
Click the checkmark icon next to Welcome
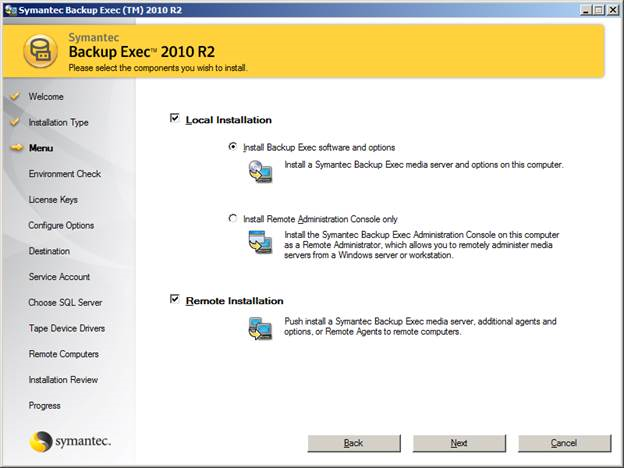tap(15, 96)
